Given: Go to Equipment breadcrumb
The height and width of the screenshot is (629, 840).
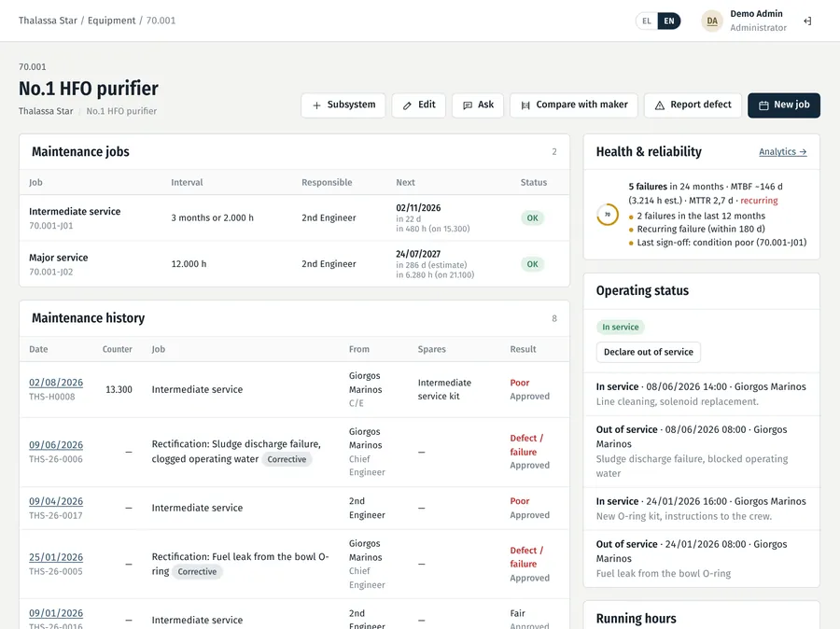Looking at the screenshot, I should click(111, 21).
